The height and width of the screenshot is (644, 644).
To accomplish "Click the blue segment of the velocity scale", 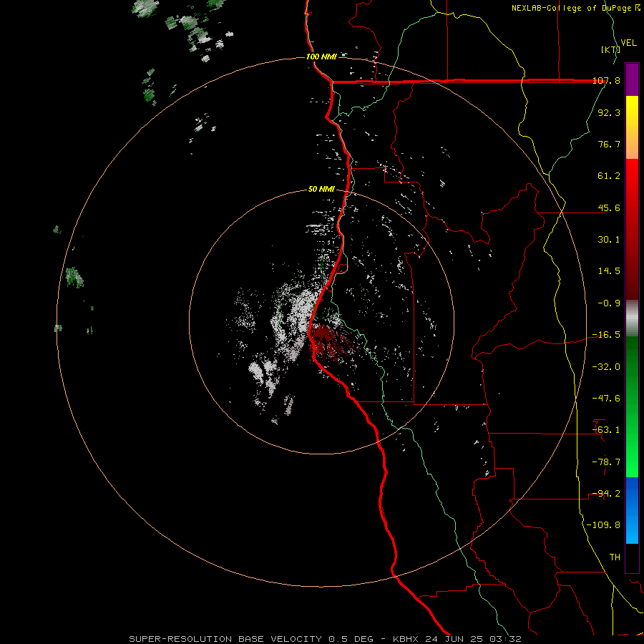I will click(632, 510).
